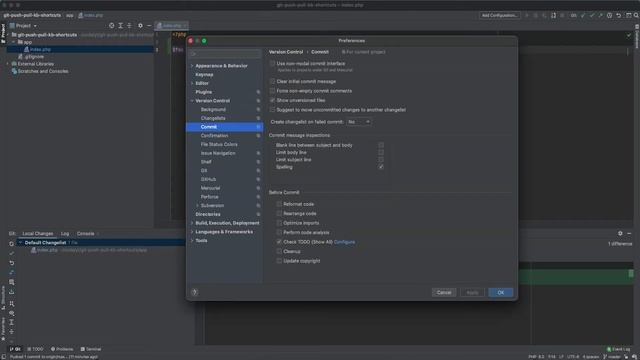Enable Clear initial commit message checkbox
Image resolution: width=640 pixels, height=360 pixels.
[272, 81]
